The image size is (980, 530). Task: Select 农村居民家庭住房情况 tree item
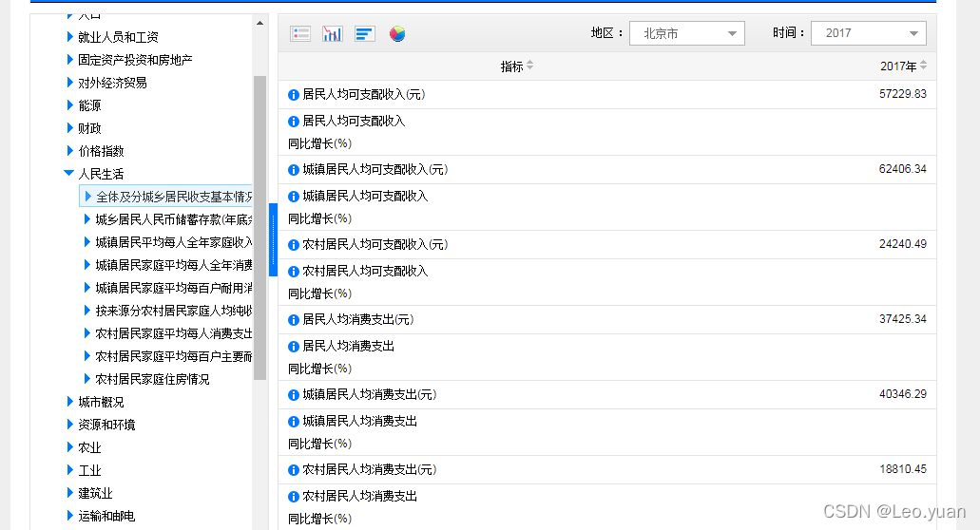(152, 379)
